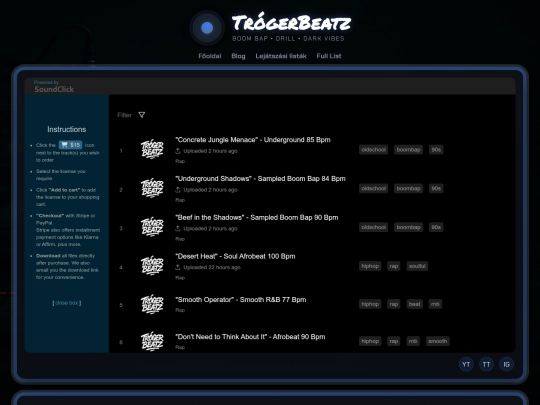Click boombap tag on Concrete Jungle Menace
Image resolution: width=540 pixels, height=405 pixels.
[x=408, y=150]
